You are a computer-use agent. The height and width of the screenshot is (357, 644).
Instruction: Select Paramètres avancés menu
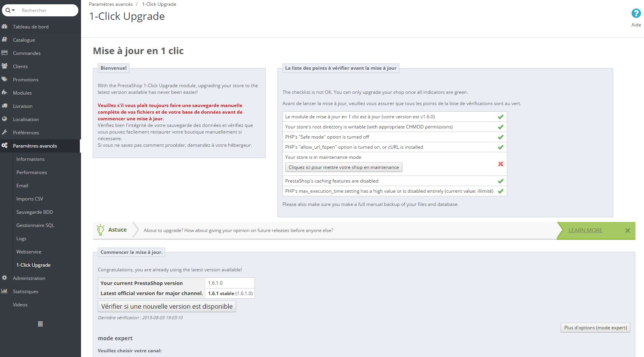(x=35, y=146)
